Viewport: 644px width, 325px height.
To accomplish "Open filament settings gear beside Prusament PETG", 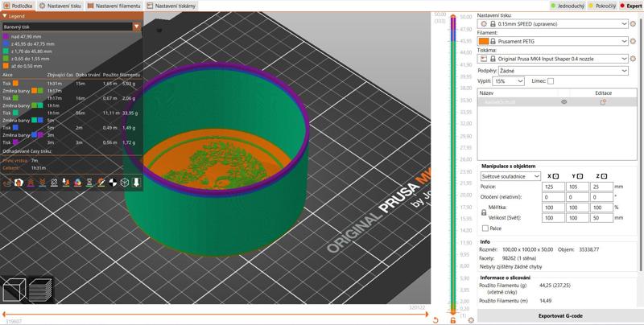I will (x=633, y=42).
